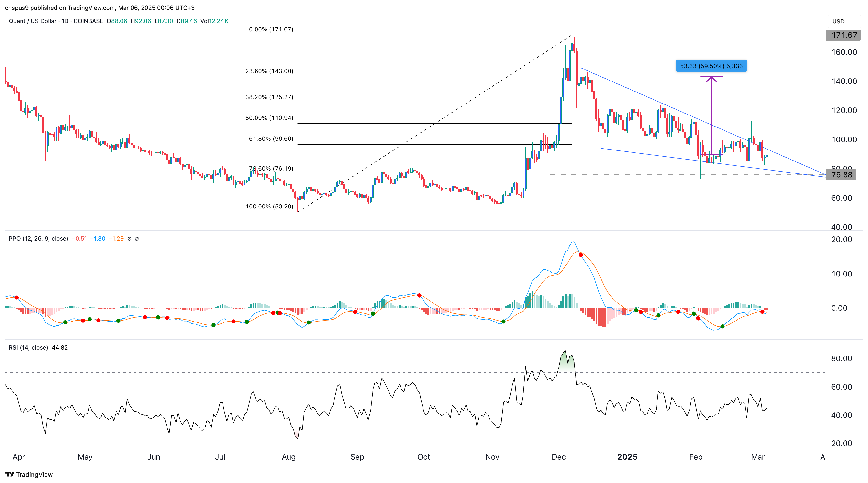The width and height of the screenshot is (868, 483).
Task: Click the 78.60% (76.19) Fibonacci label
Action: (x=271, y=168)
